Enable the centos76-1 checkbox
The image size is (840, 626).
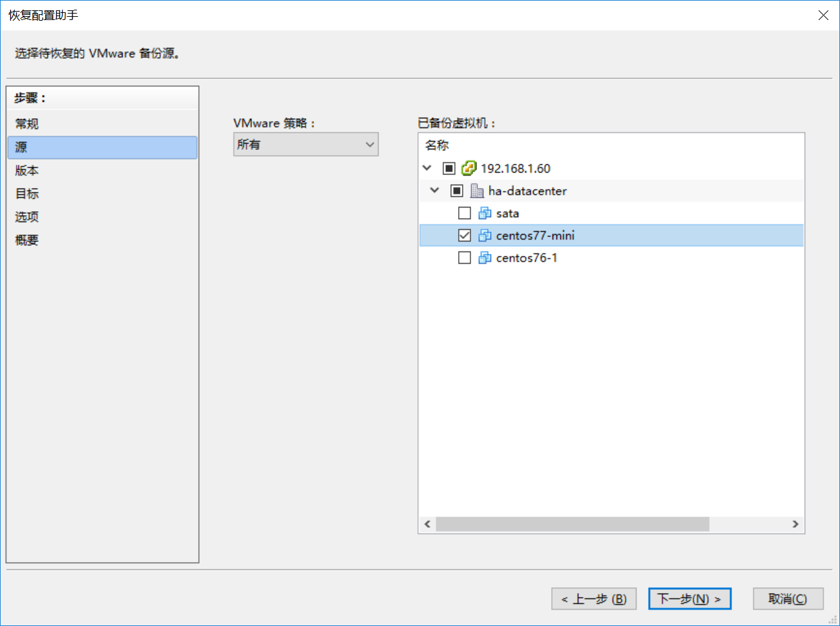tap(464, 258)
